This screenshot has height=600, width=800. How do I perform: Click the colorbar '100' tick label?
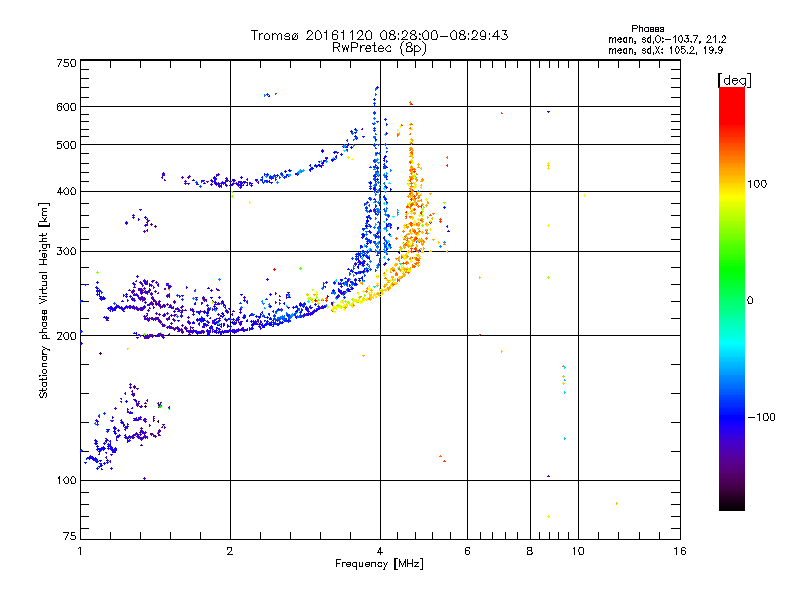tap(757, 184)
